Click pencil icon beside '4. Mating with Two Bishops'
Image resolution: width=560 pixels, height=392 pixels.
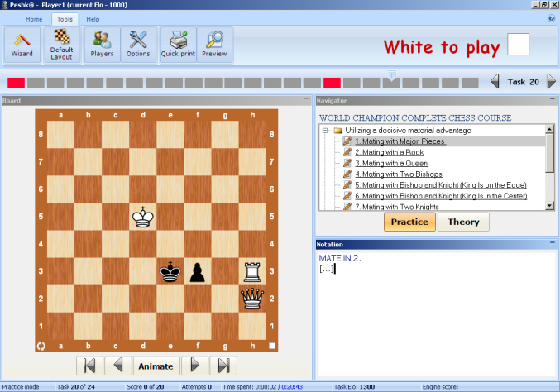point(347,174)
